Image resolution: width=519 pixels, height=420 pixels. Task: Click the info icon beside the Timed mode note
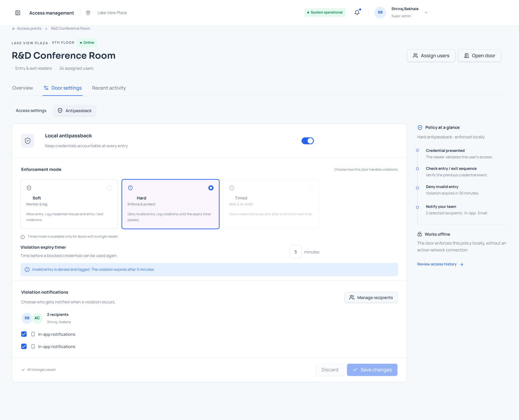point(23,237)
